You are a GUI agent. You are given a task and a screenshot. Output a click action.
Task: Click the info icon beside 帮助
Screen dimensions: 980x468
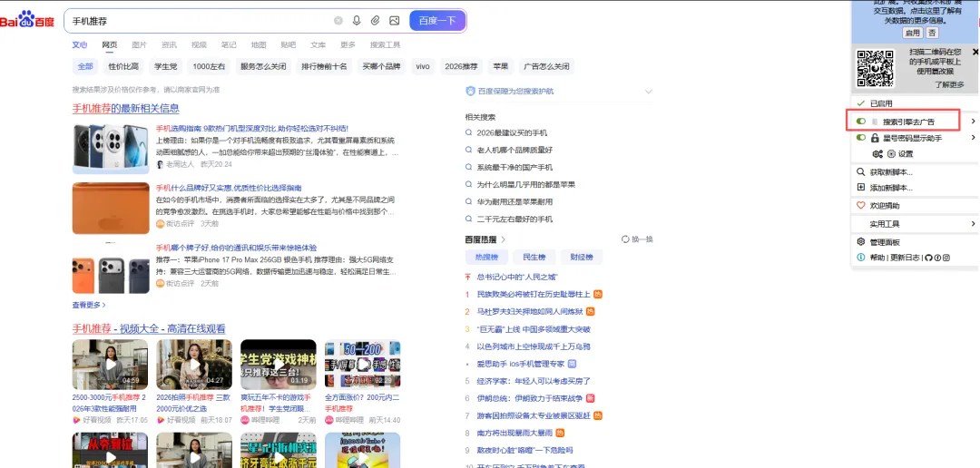[x=860, y=258]
